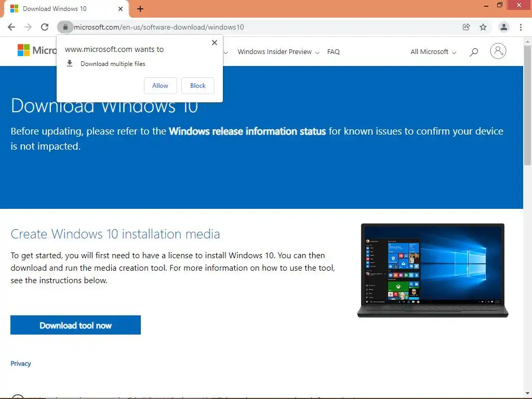This screenshot has width=532, height=399.
Task: Open site info via the lock icon
Action: click(x=65, y=27)
